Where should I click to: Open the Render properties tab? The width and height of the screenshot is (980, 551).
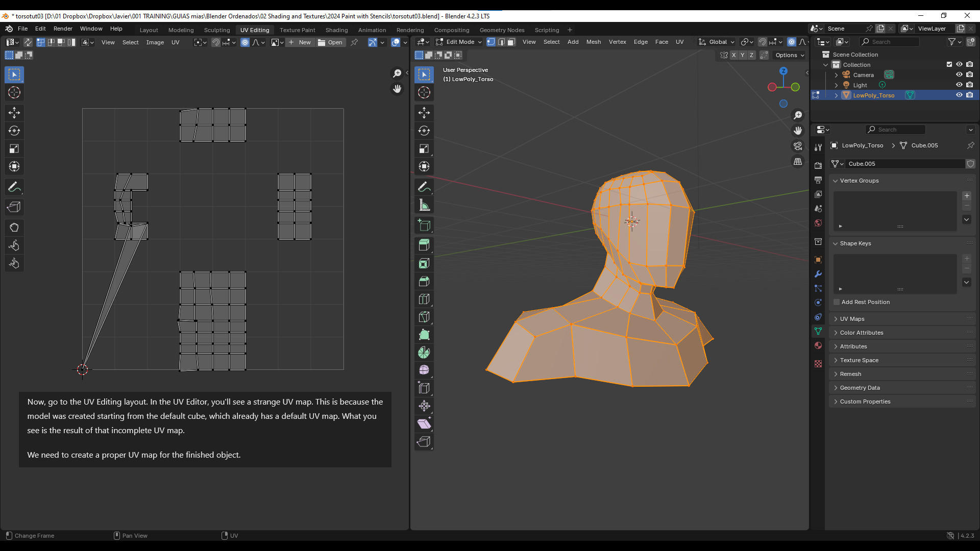tap(818, 165)
